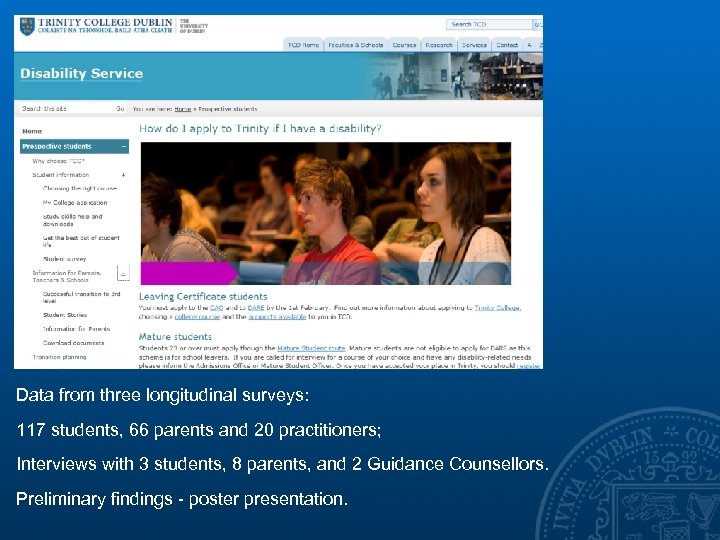Click the Trinity College Dublin crest logo
720x540 pixels.
pyautogui.click(x=27, y=27)
